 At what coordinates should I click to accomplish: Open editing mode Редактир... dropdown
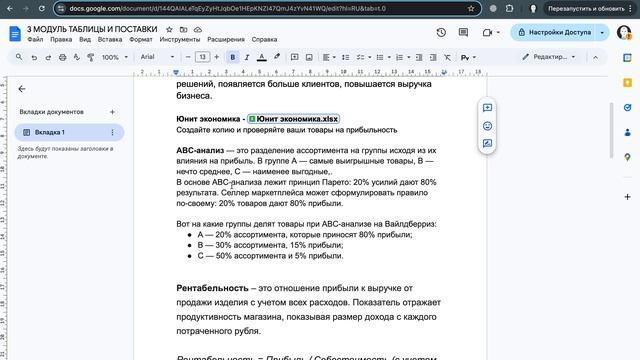(x=549, y=57)
